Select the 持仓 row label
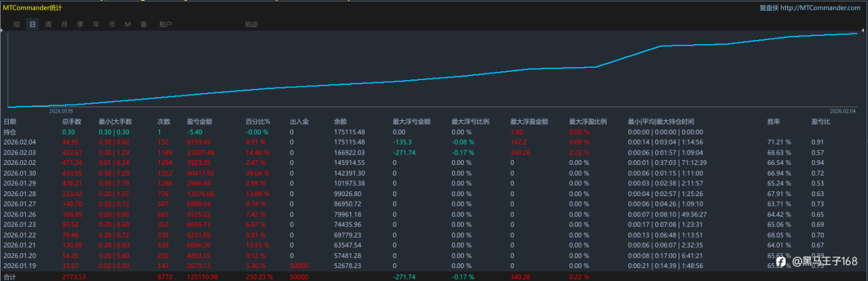The image size is (868, 281). 10,132
